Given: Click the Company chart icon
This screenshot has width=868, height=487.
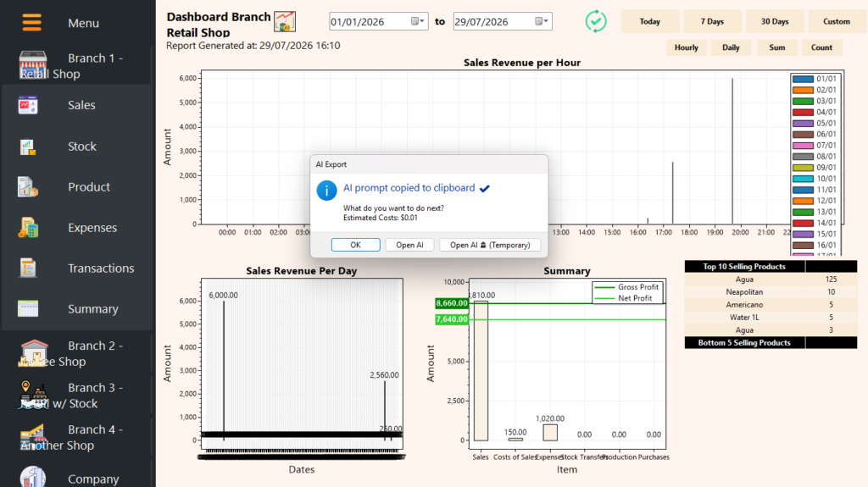Looking at the screenshot, I should [x=33, y=477].
